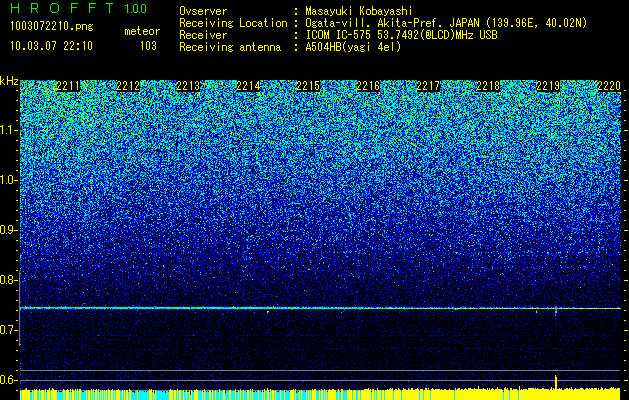Viewport: 629px width, 400px height.
Task: Click the 2211 time marker label
Action: (67, 85)
